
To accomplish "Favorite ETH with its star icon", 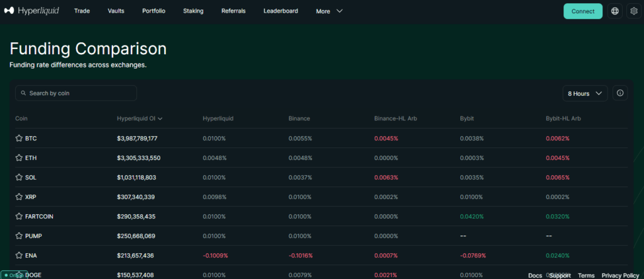I will click(x=19, y=157).
